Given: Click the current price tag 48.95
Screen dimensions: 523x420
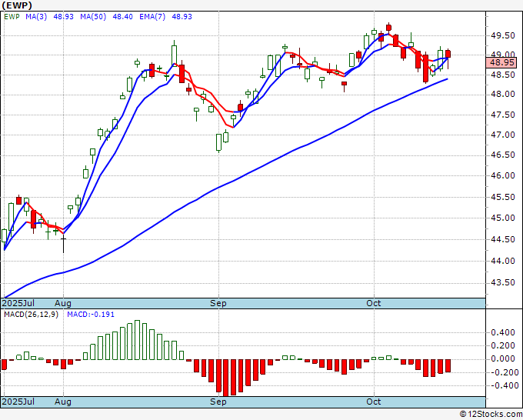Looking at the screenshot, I should click(501, 63).
